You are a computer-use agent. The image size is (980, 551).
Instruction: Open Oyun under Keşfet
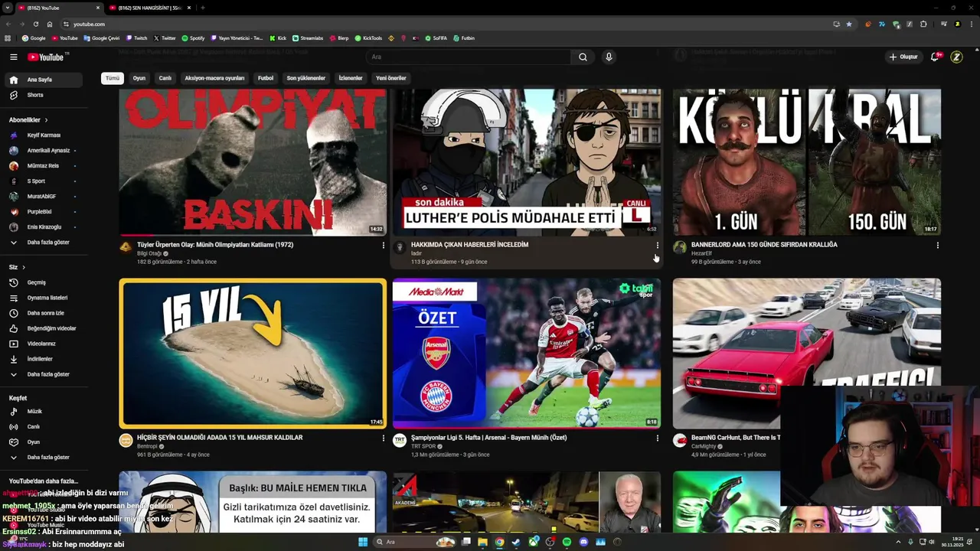tap(43, 442)
